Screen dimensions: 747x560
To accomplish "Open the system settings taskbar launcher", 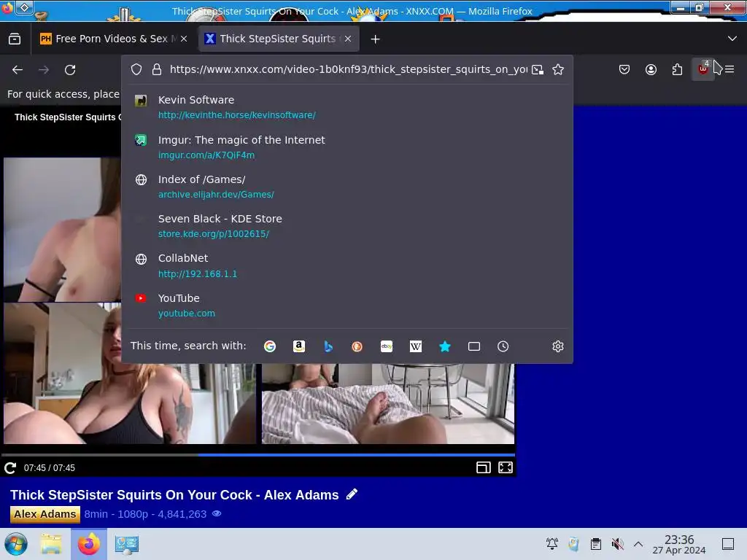I will click(x=127, y=544).
